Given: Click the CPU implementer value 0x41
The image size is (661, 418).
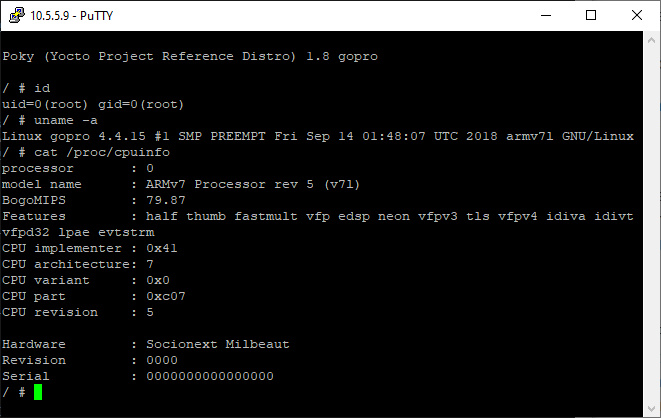Looking at the screenshot, I should 162,248.
